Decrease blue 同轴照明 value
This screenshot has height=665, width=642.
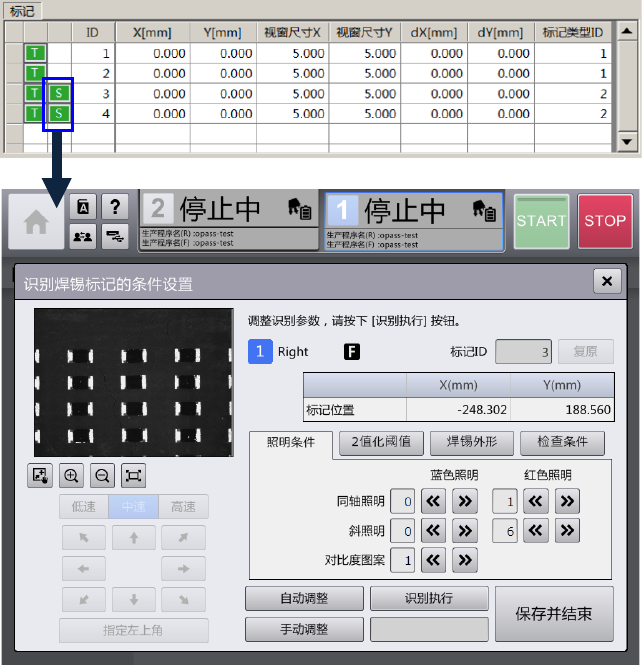(x=433, y=501)
